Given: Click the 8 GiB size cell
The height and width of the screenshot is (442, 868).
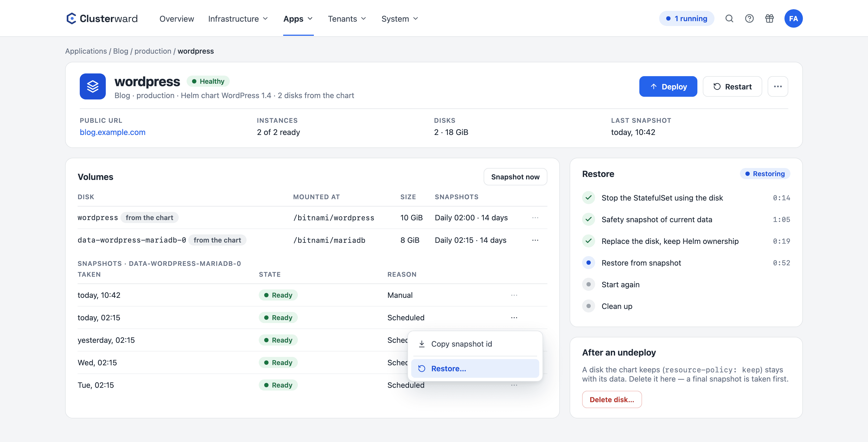Looking at the screenshot, I should click(410, 240).
